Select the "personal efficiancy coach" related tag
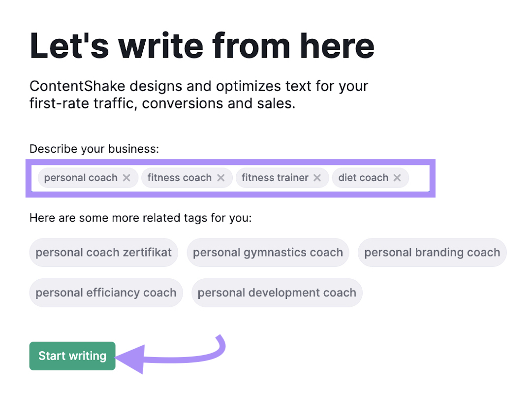This screenshot has width=532, height=393. [x=106, y=293]
